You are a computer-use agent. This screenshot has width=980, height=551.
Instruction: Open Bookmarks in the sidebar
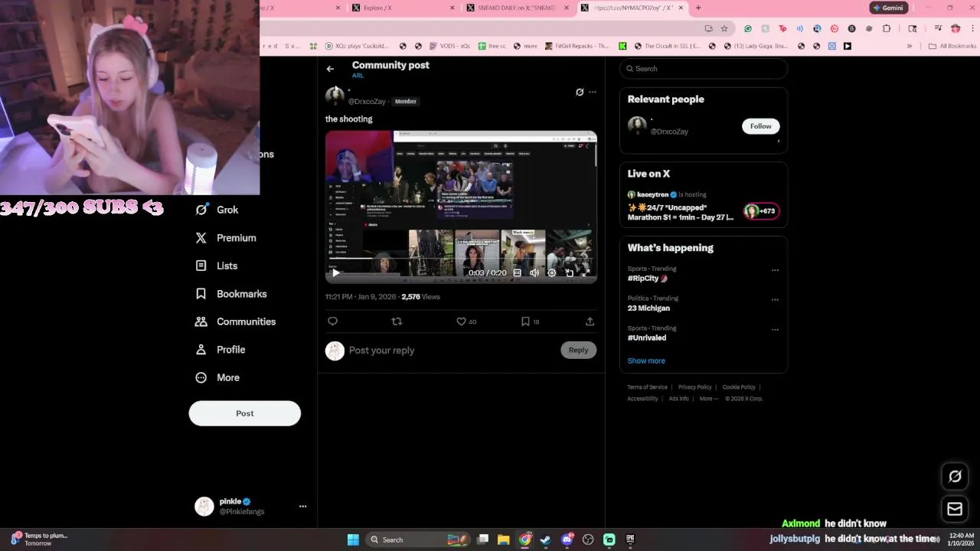[231, 294]
